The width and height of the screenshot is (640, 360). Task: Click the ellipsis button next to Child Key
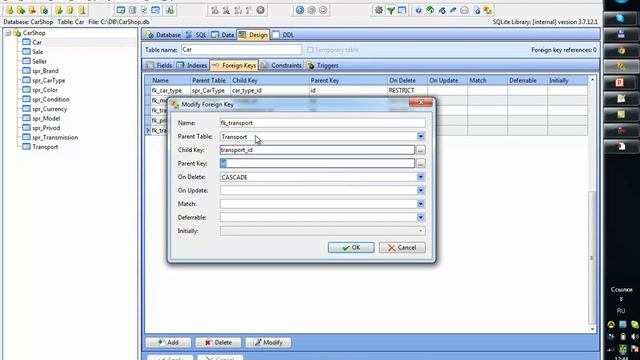pyautogui.click(x=420, y=150)
